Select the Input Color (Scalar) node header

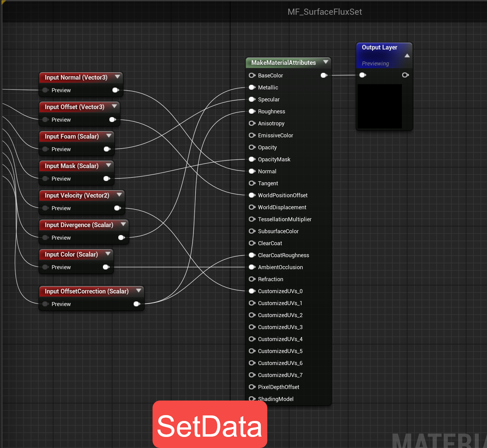point(71,254)
